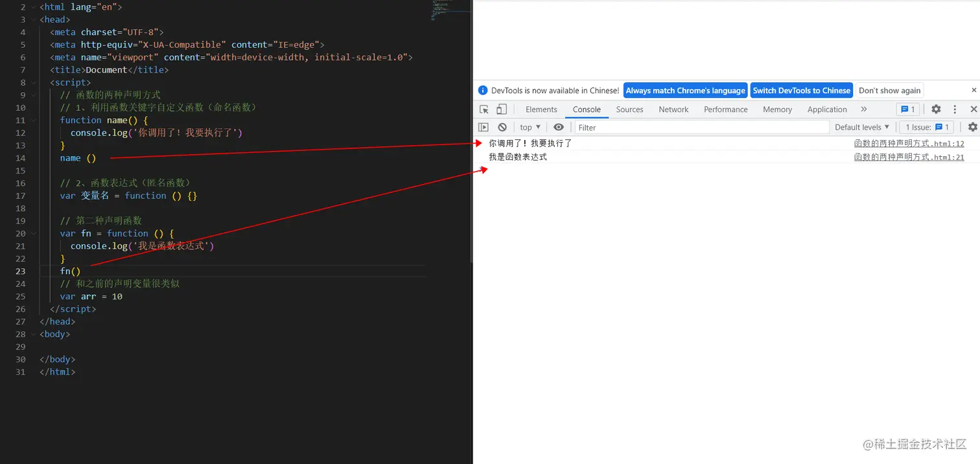Open console settings gear on the filter bar

point(972,127)
